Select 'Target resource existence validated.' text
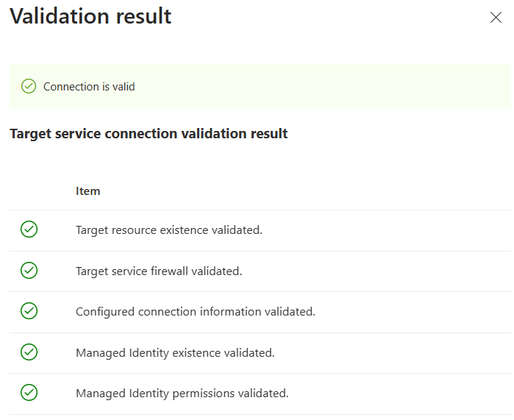This screenshot has width=514, height=420. point(168,230)
